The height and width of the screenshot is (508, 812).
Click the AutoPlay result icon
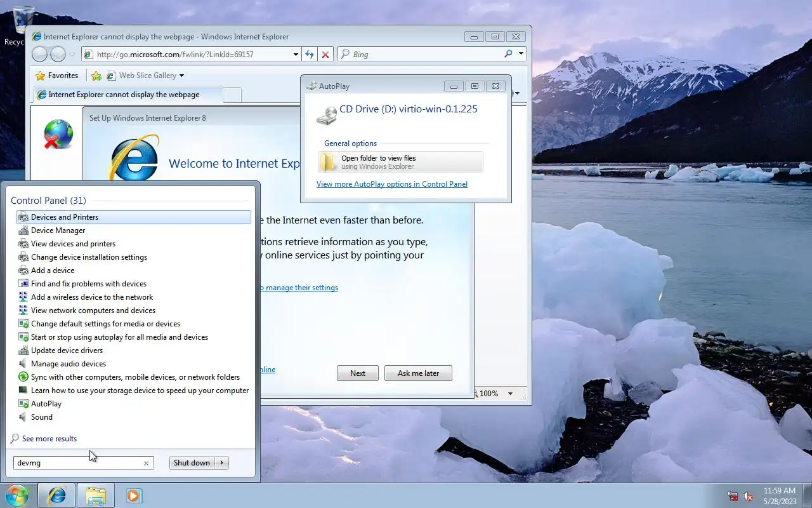click(x=23, y=404)
